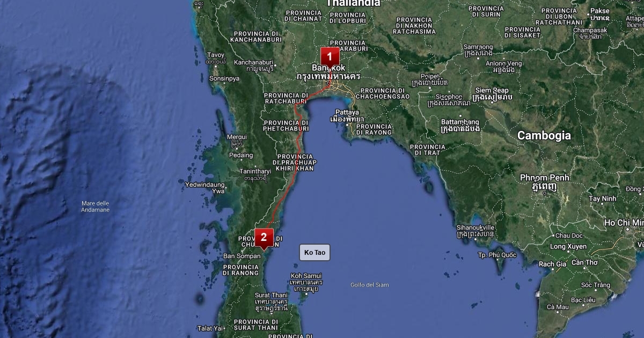Screen dimensions: 644x338
Task: Click the red marker number 2 near Chumphon
Action: pos(264,237)
